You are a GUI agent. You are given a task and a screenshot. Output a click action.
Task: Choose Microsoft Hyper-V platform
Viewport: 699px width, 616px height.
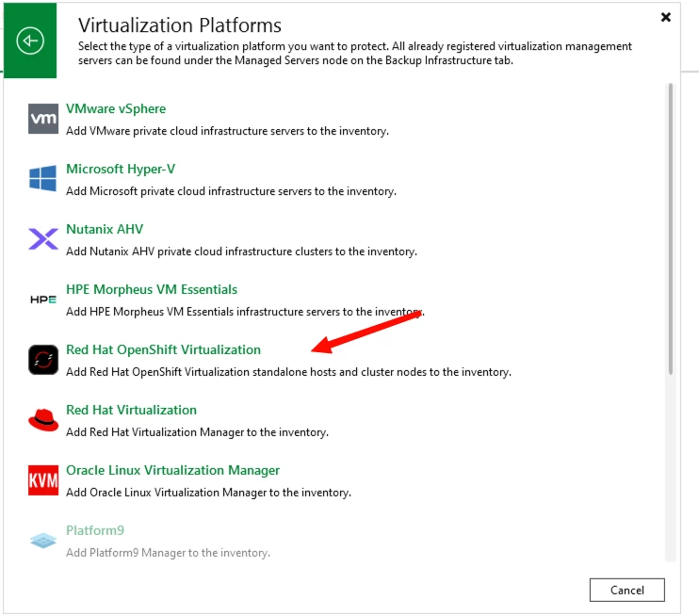click(x=121, y=169)
